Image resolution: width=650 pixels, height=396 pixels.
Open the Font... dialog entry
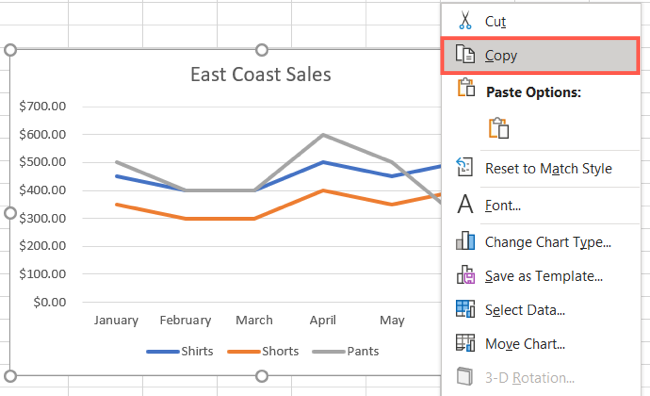click(x=541, y=205)
